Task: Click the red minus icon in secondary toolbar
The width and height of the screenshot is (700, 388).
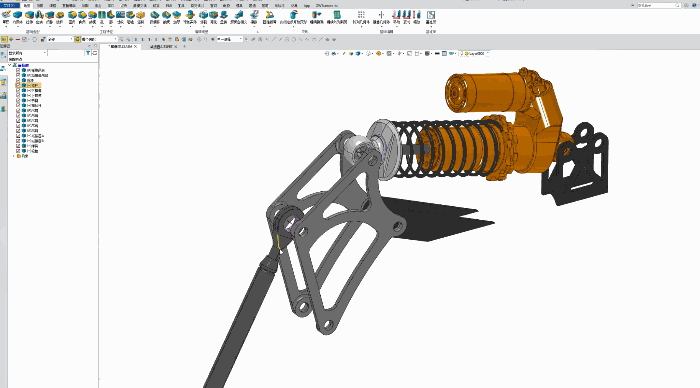Action: (18, 39)
